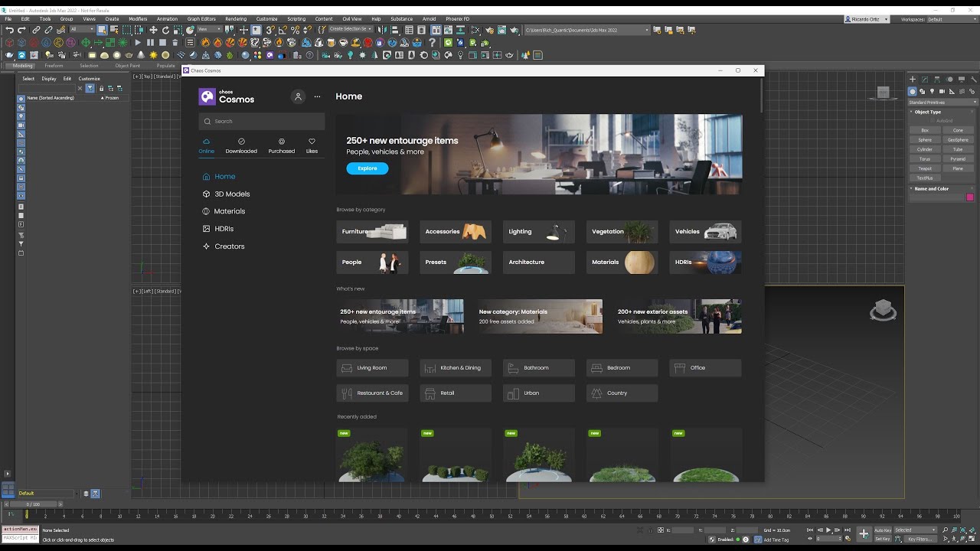Click the Cosmos Search field
This screenshot has height=551, width=980.
tap(262, 121)
